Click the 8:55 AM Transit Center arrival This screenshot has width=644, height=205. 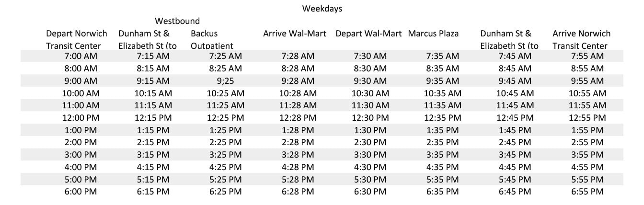pyautogui.click(x=587, y=68)
